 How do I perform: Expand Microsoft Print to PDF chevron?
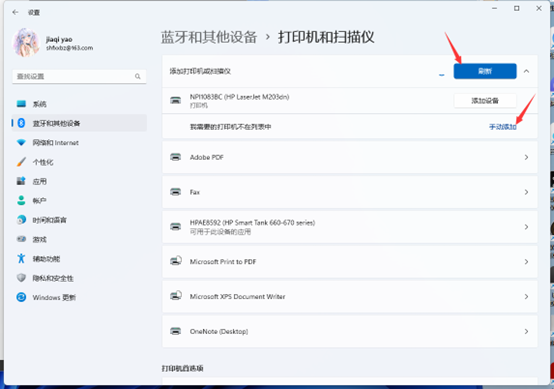coord(526,262)
